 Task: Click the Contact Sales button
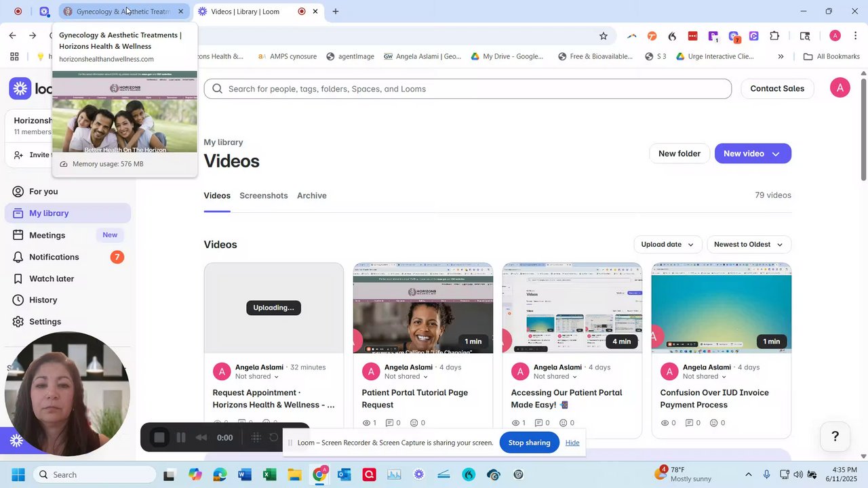(x=777, y=89)
